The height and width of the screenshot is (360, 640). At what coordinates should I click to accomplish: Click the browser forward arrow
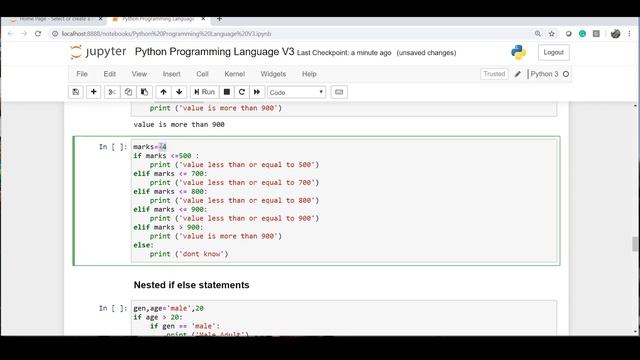click(24, 33)
